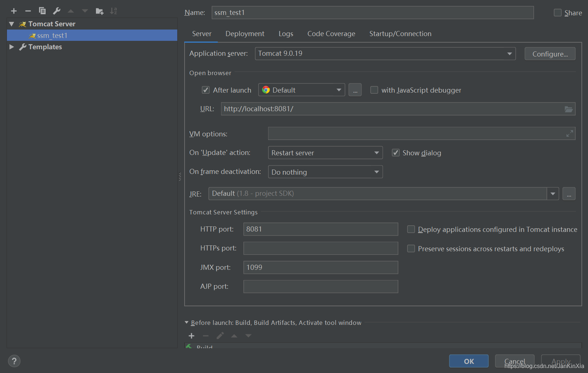Viewport: 588px width, 373px height.
Task: Click the JMX port field
Action: tap(321, 267)
